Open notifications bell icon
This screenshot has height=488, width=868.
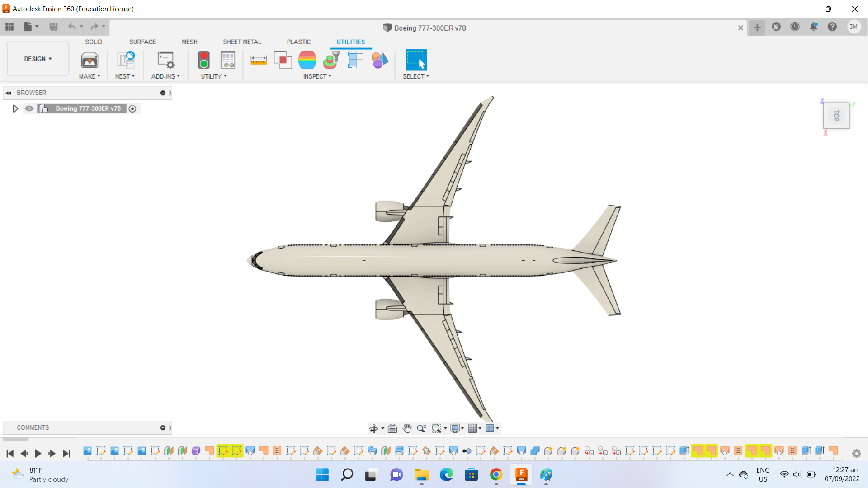click(x=813, y=27)
